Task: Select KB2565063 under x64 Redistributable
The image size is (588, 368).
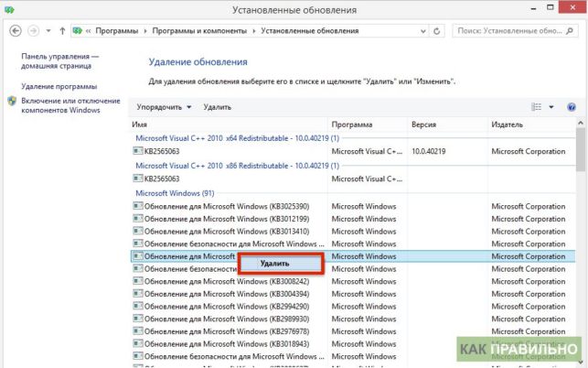Action: click(x=352, y=151)
